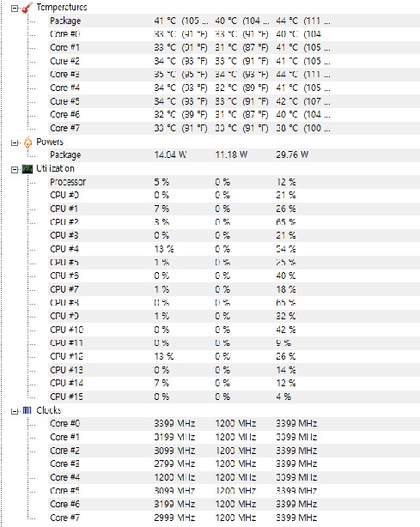Image resolution: width=420 pixels, height=527 pixels.
Task: Collapse the Clocks section
Action: tap(15, 411)
